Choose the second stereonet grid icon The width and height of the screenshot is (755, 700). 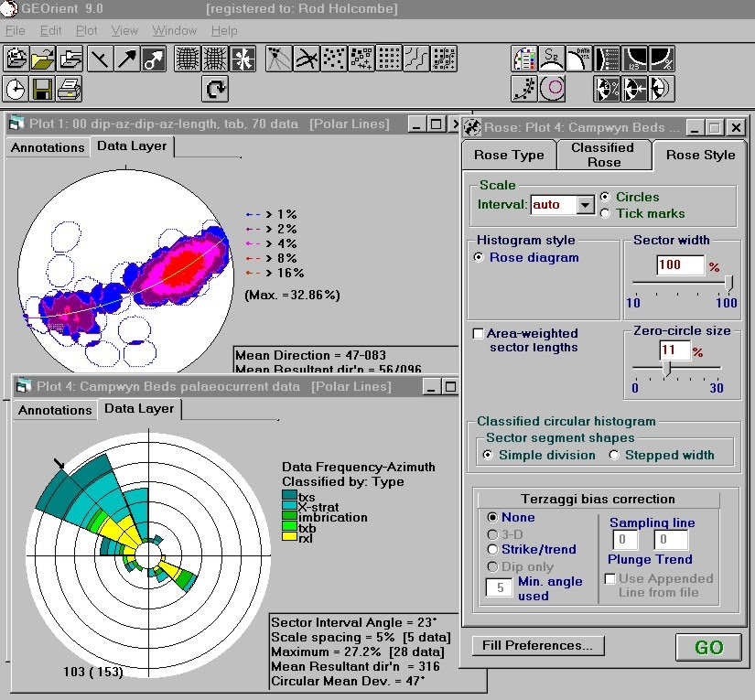[x=215, y=59]
